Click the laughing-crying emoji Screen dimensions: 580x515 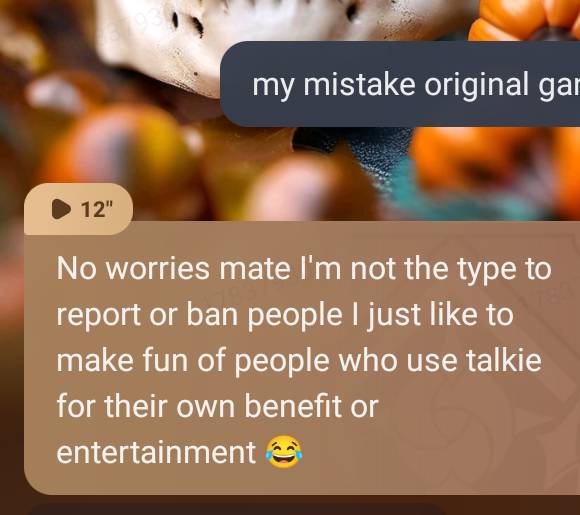click(x=284, y=452)
